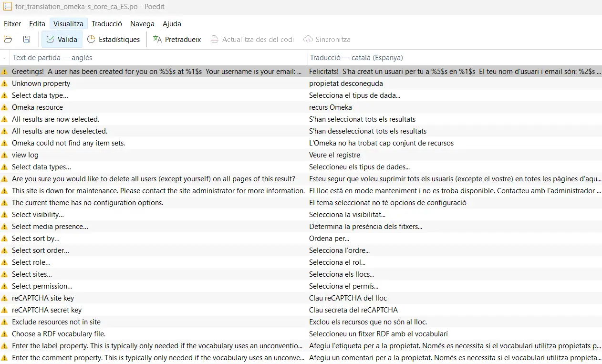Run validation with the Valida button
This screenshot has width=602, height=364.
62,39
